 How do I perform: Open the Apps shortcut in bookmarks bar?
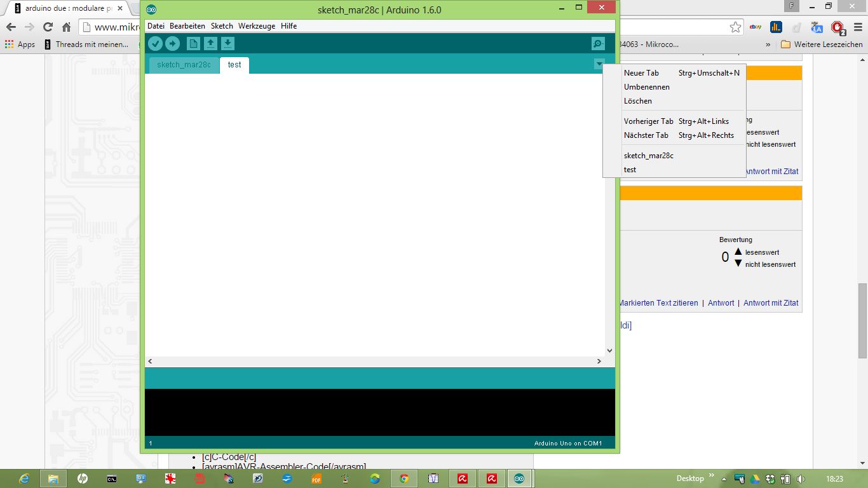coord(20,44)
